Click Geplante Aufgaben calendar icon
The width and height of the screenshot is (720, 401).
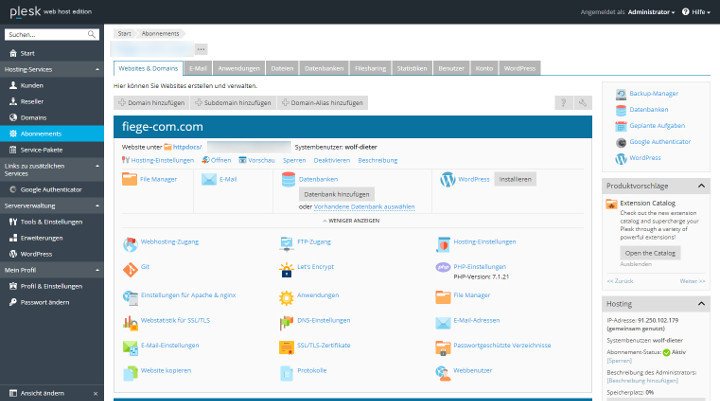tap(621, 126)
